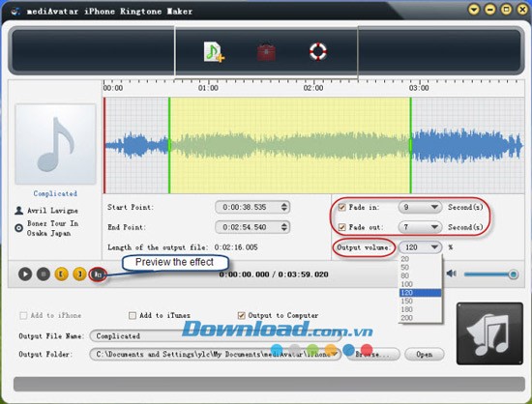Click the album art thumbnail
This screenshot has width=532, height=404.
coord(55,144)
